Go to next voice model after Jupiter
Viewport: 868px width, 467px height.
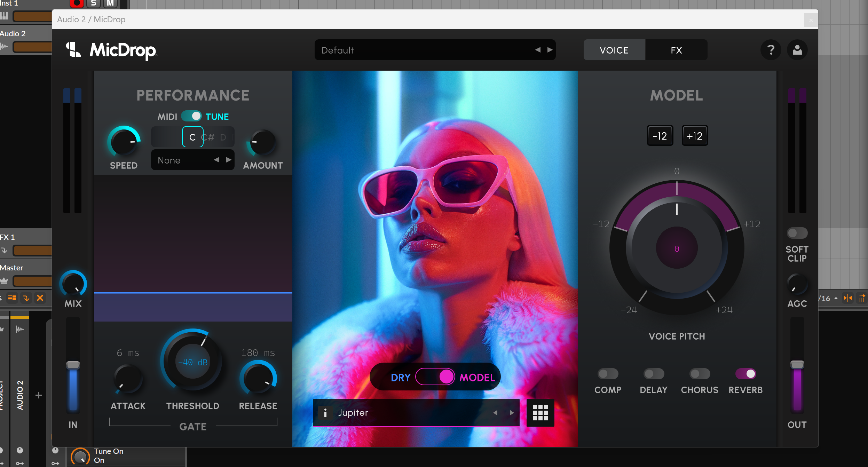(x=512, y=413)
